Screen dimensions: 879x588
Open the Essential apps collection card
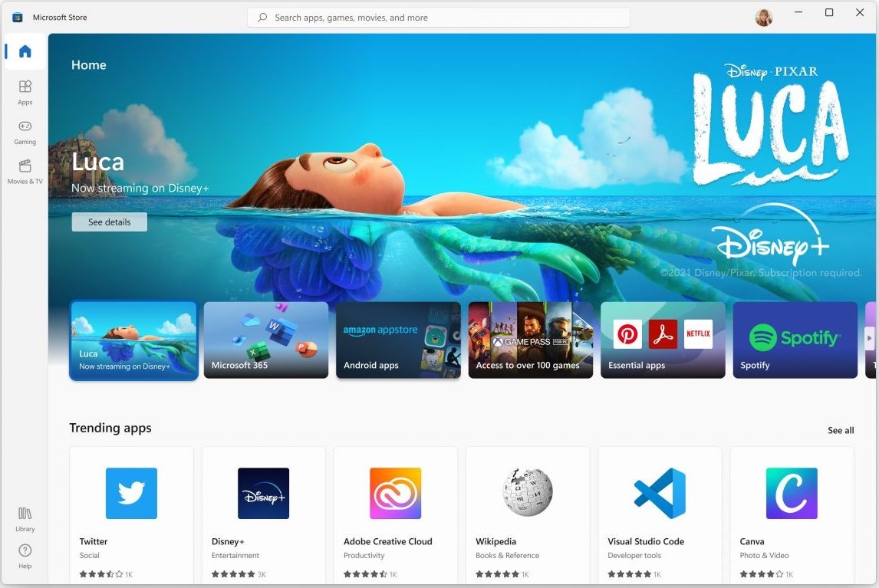click(x=663, y=340)
